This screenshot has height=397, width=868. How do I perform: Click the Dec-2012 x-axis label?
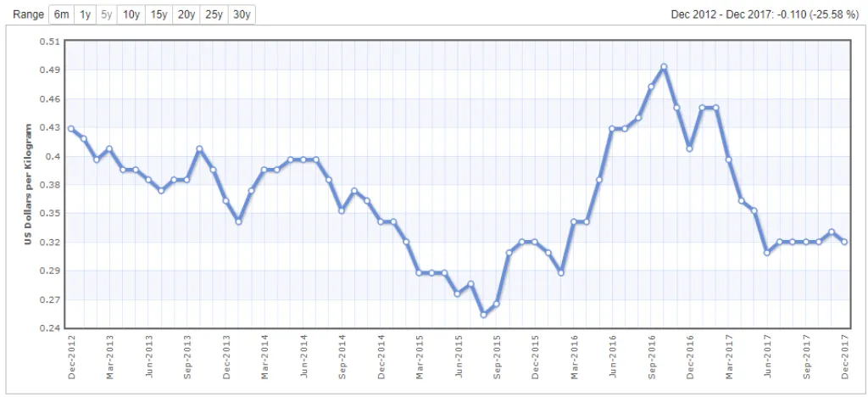point(71,355)
